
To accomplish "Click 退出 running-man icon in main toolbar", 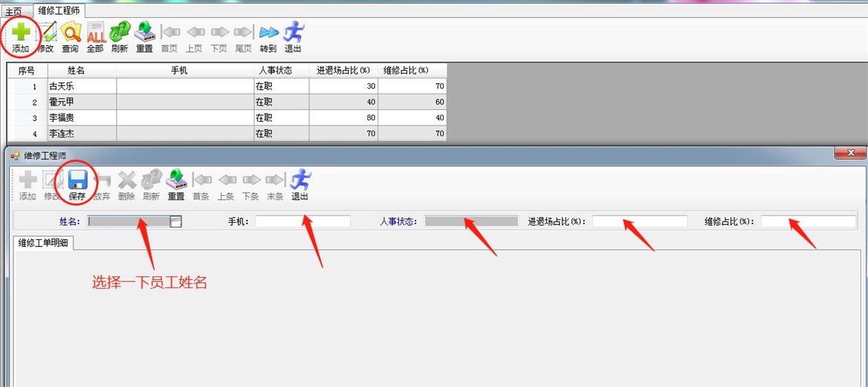I will click(293, 32).
